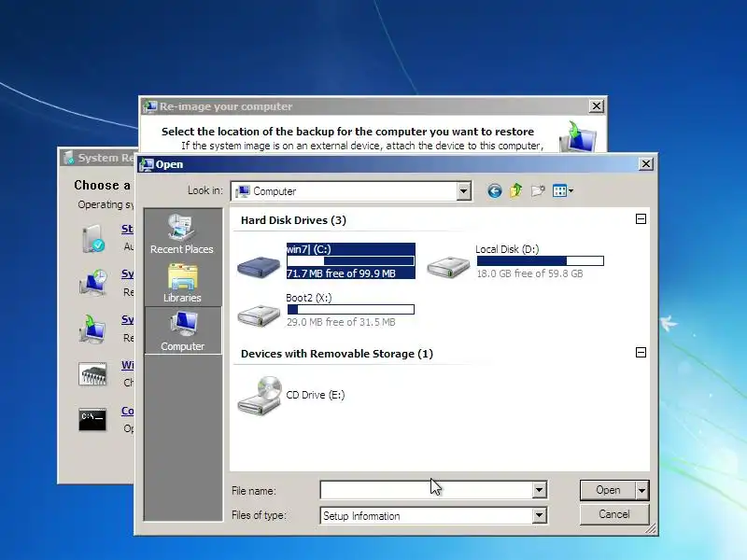Click the Local Disk (D:) label
Screen dimensions: 747x560
[507, 249]
